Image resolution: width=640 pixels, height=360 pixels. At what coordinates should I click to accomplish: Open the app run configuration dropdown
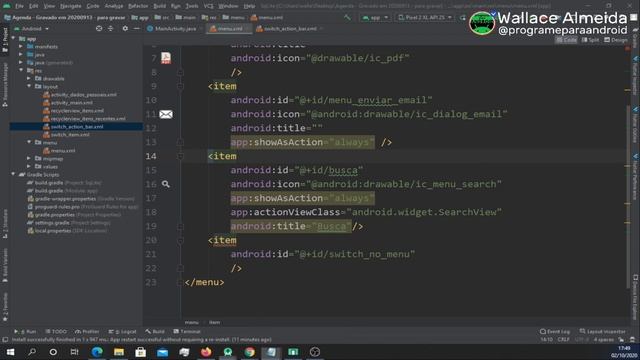pyautogui.click(x=375, y=18)
